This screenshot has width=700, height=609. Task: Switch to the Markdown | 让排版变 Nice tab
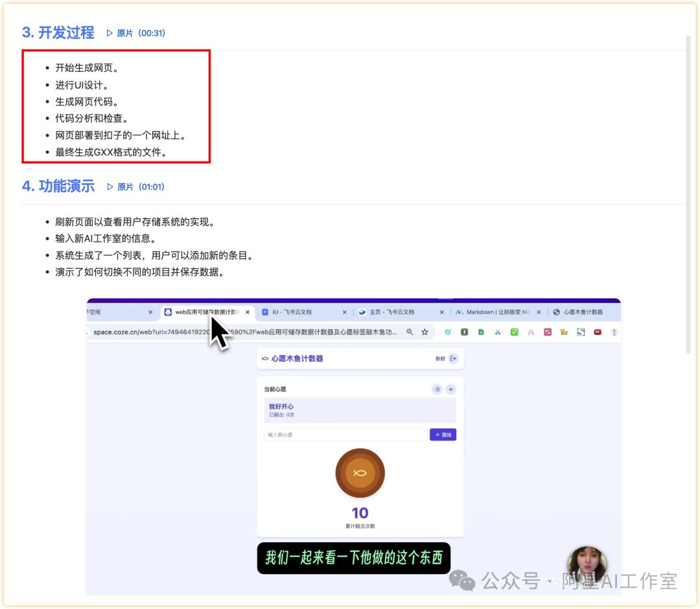[x=498, y=312]
